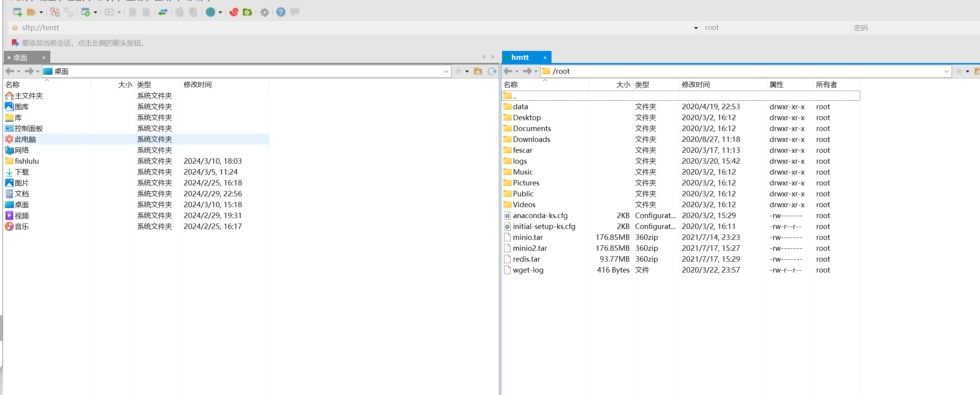This screenshot has height=395, width=980.
Task: Click the Disconnect toolbar icon
Action: (x=55, y=12)
